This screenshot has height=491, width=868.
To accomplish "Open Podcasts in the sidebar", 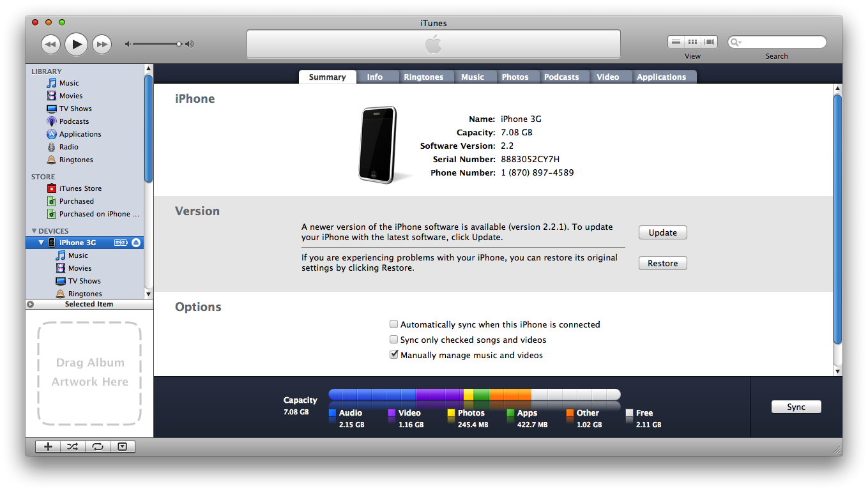I will pyautogui.click(x=74, y=121).
